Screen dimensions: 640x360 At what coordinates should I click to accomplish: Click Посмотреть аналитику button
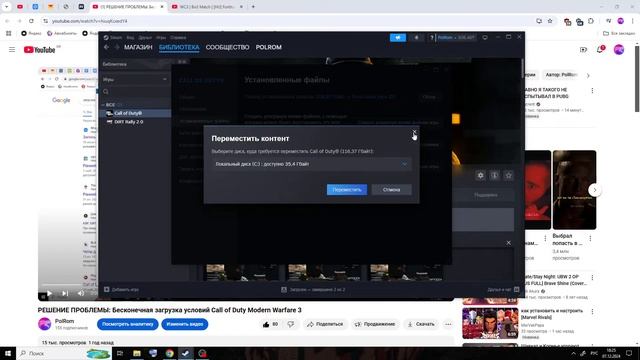click(x=128, y=324)
